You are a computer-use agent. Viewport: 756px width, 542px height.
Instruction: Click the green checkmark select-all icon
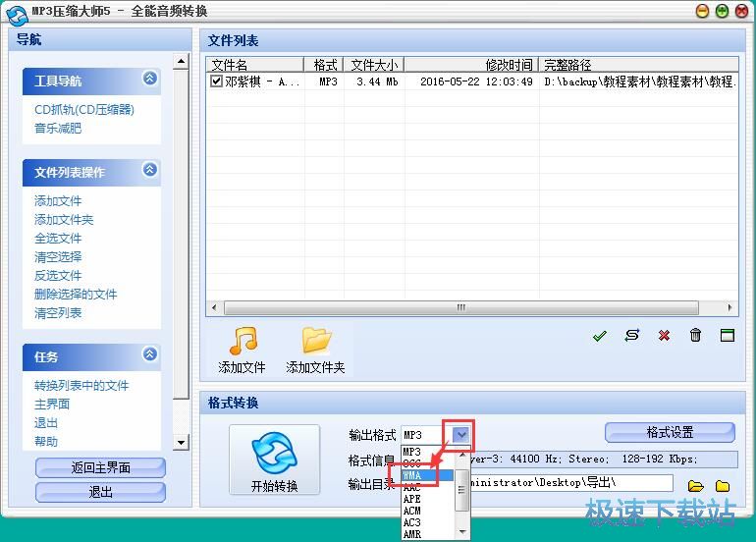click(599, 336)
